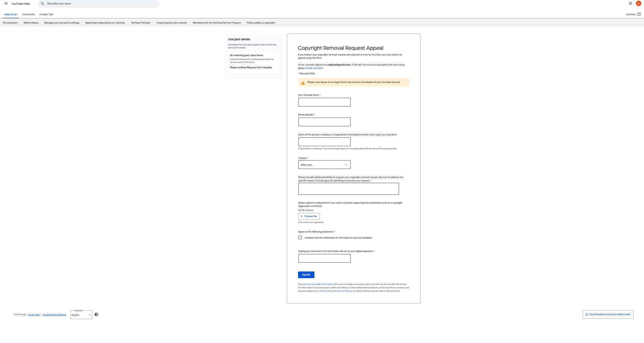The height and width of the screenshot is (343, 644).
Task: Click the switch accounts link
Action: pyautogui.click(x=314, y=68)
